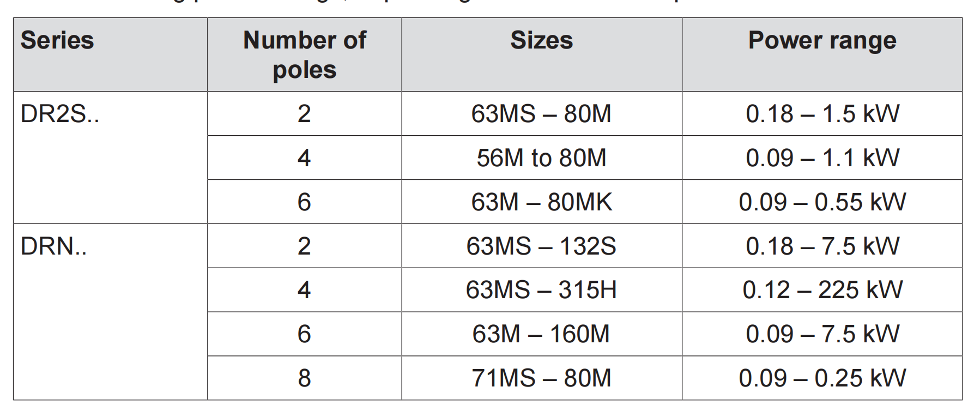This screenshot has width=980, height=411.
Task: Click the DRN.. series cell
Action: coord(53,246)
